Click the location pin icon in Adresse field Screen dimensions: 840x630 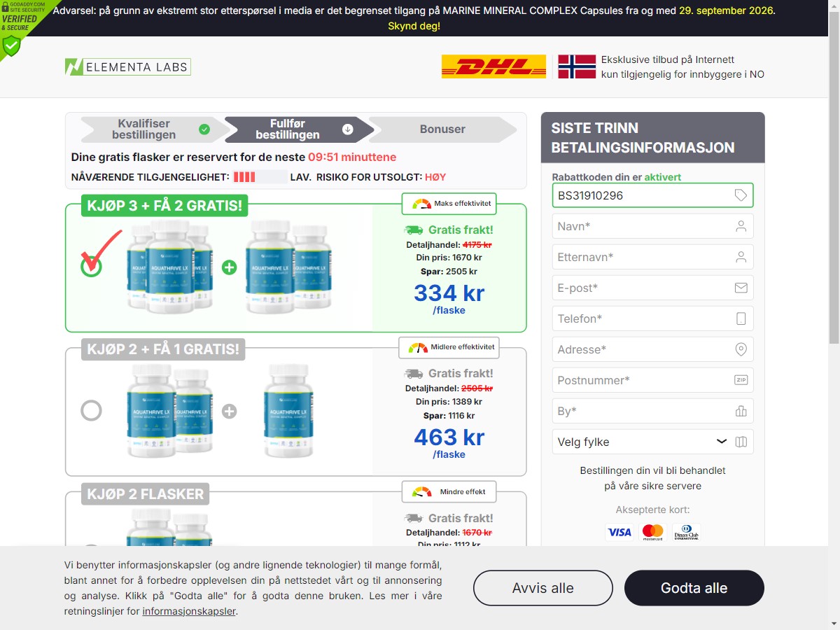click(x=741, y=349)
